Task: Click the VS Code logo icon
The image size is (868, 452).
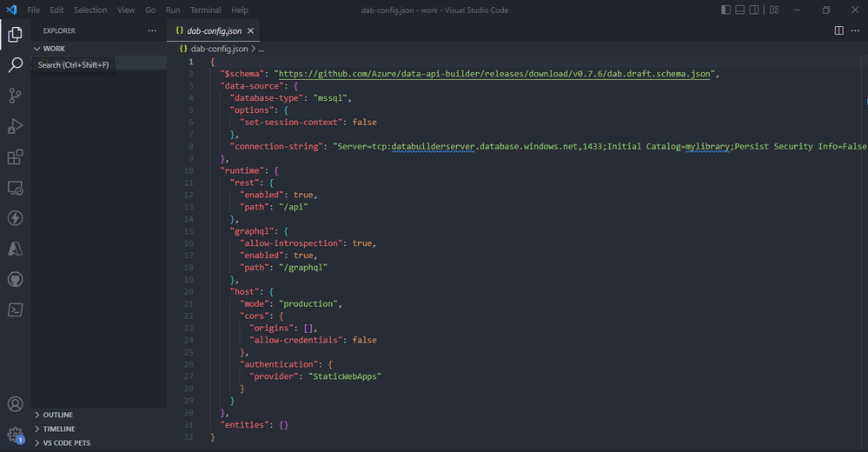Action: tap(11, 10)
